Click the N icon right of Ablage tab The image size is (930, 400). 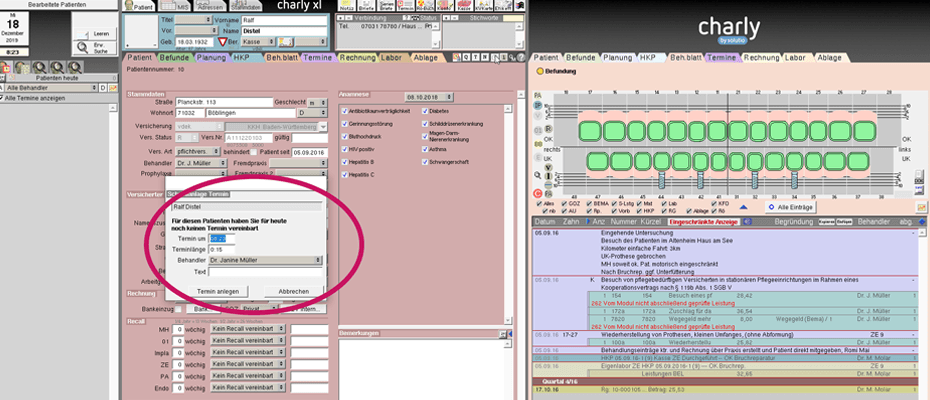[x=485, y=58]
